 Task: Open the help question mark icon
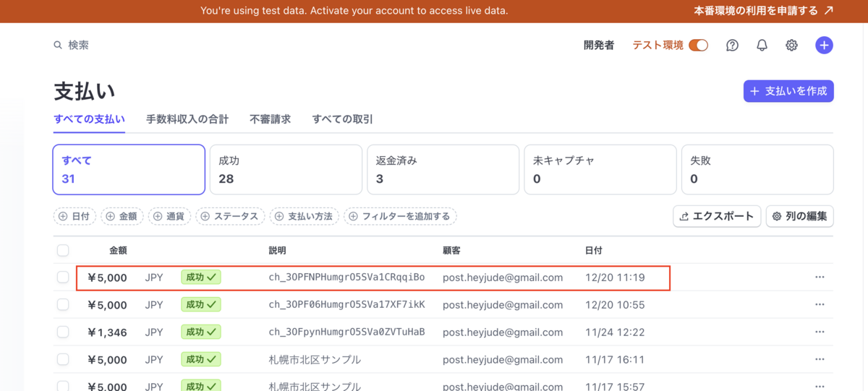tap(732, 45)
